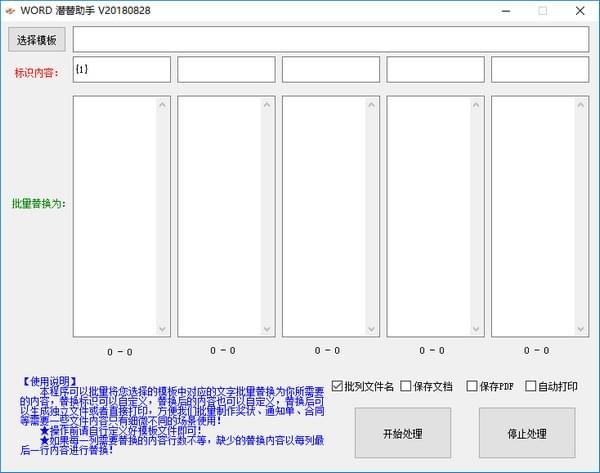Uncheck the 批列文件名 checkbox
Viewport: 600px width, 473px height.
click(x=337, y=386)
